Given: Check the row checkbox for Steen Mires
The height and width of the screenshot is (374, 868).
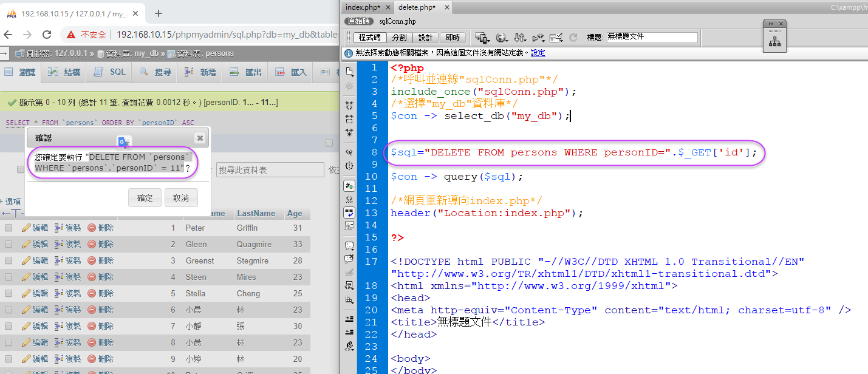Looking at the screenshot, I should 9,277.
